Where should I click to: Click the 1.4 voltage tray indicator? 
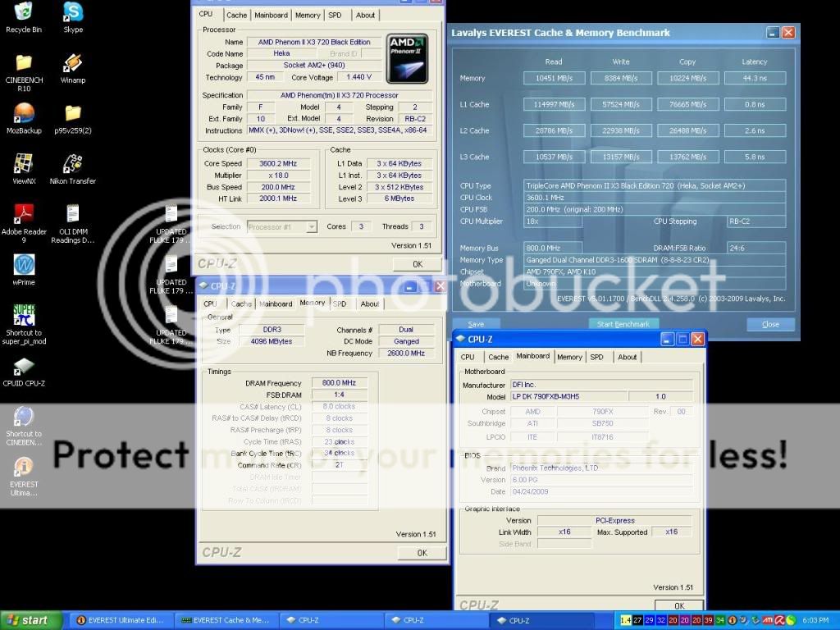coord(625,620)
